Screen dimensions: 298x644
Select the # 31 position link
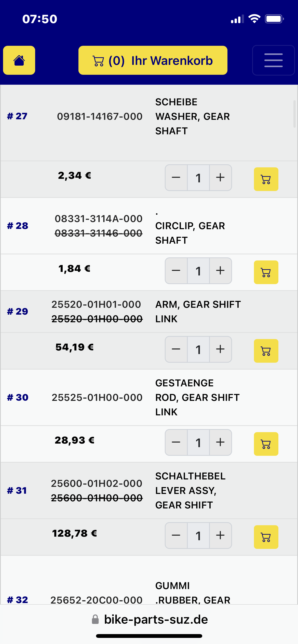17,490
